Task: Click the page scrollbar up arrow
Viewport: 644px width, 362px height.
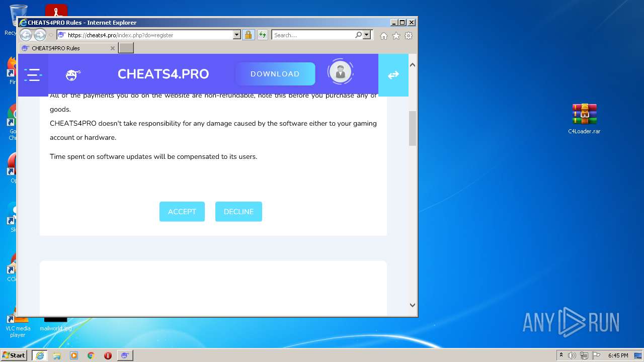Action: (x=413, y=65)
